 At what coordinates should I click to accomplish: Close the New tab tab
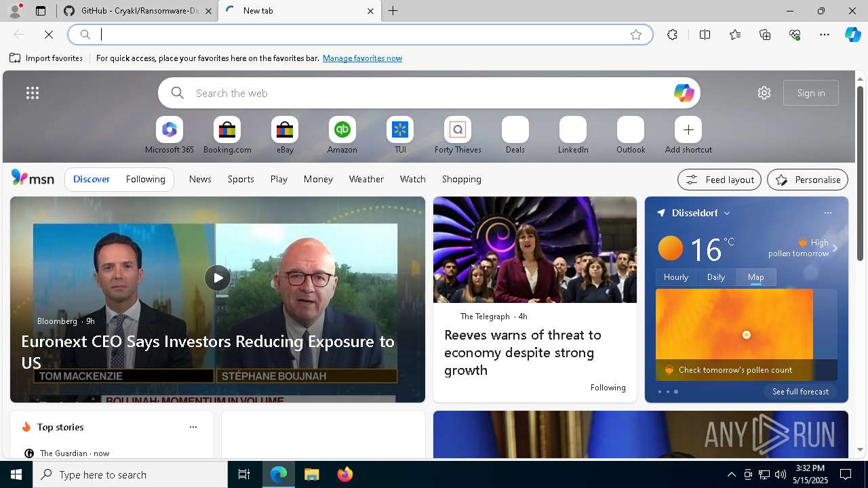pyautogui.click(x=370, y=11)
